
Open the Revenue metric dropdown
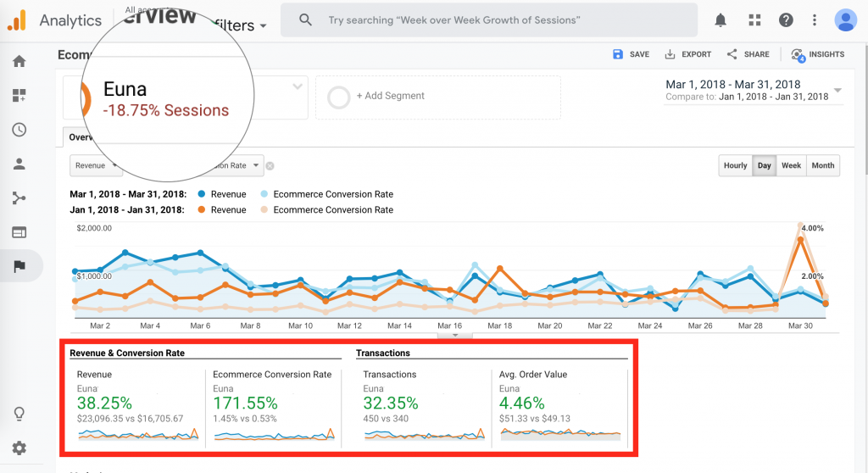point(95,165)
